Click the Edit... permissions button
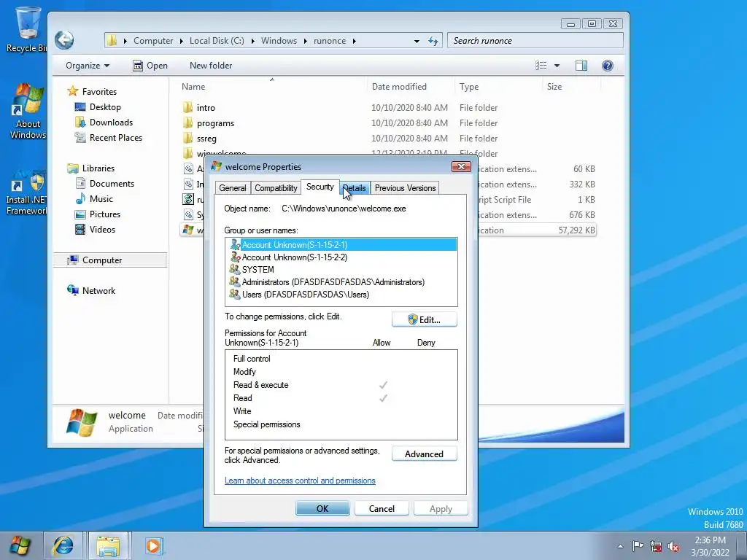Image resolution: width=747 pixels, height=560 pixels. pyautogui.click(x=424, y=319)
